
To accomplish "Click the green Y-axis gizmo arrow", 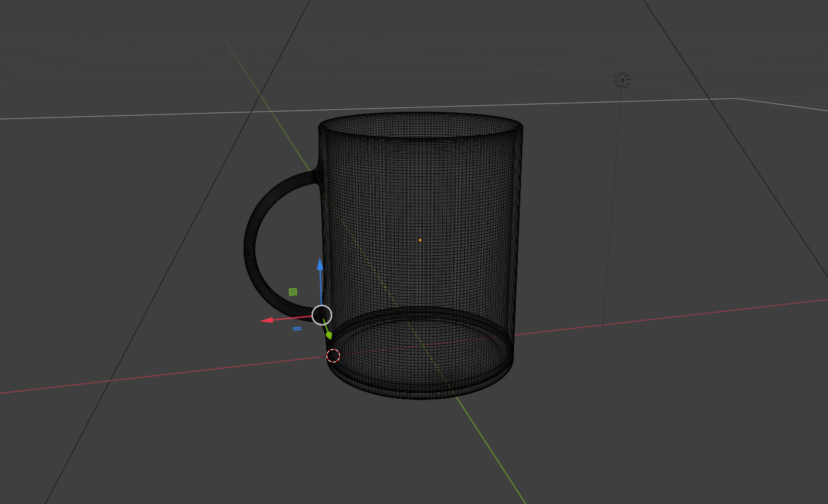I will (x=328, y=334).
